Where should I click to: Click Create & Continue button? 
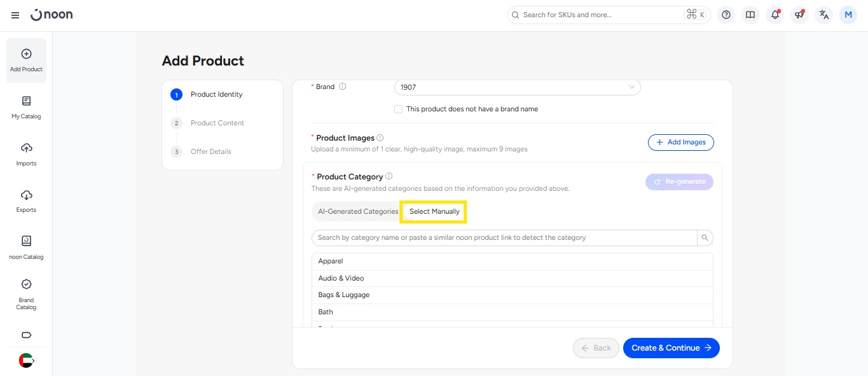tap(671, 348)
